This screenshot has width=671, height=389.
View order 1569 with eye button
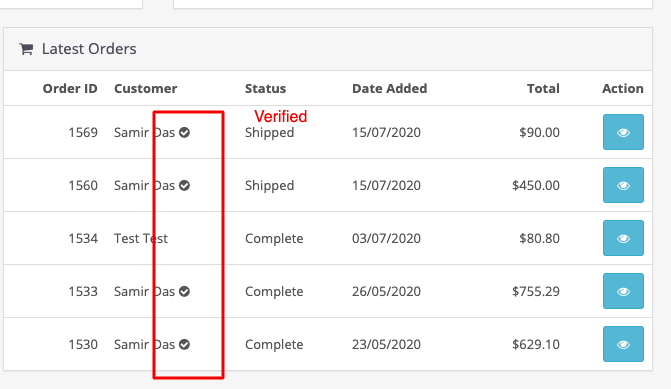tap(623, 132)
